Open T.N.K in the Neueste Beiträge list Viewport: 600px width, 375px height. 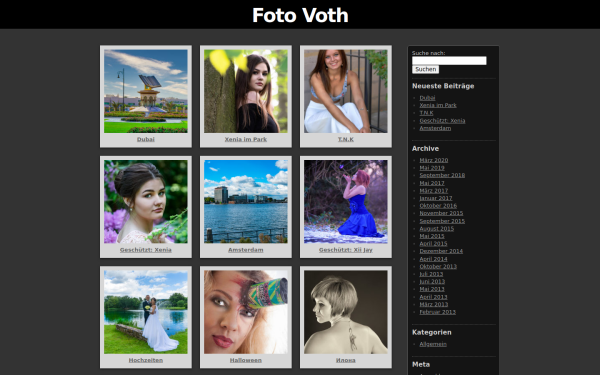tap(426, 113)
